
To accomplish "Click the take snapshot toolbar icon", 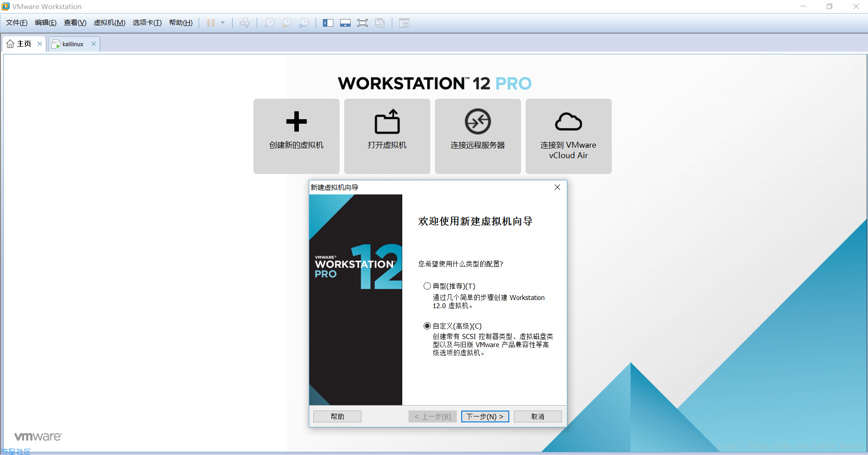I will click(x=269, y=23).
